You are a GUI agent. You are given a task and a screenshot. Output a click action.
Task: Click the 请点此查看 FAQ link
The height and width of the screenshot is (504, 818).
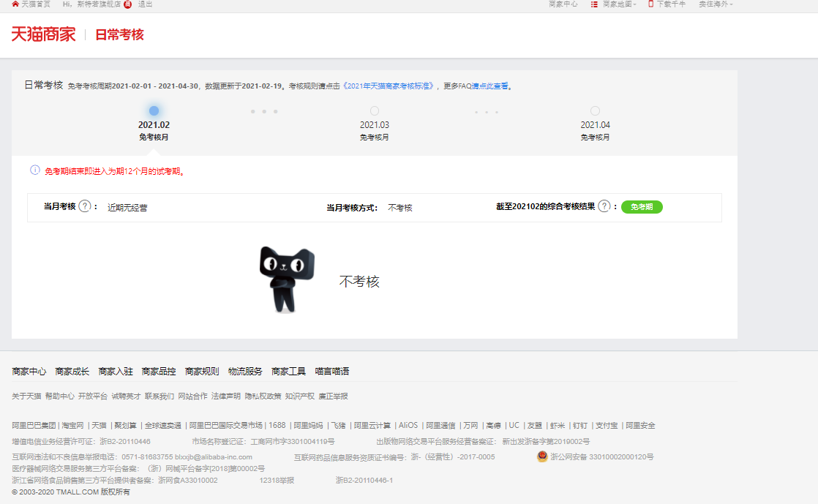click(x=490, y=86)
